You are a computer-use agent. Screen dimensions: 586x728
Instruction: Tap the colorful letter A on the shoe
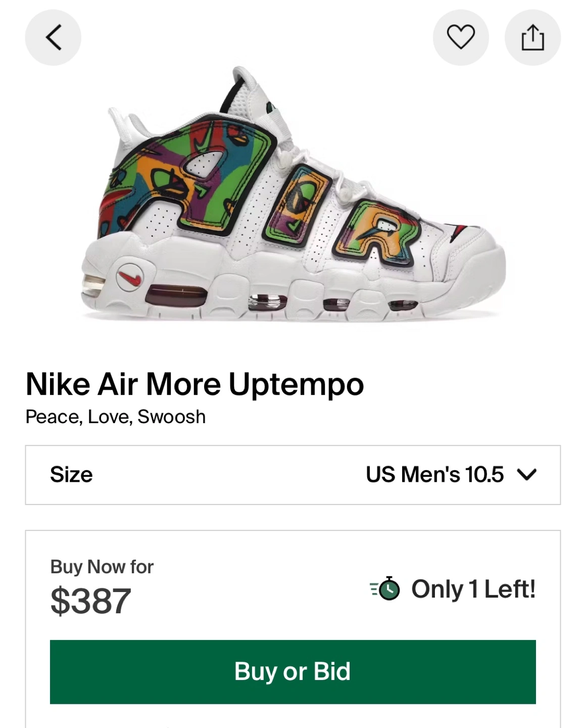pos(189,179)
